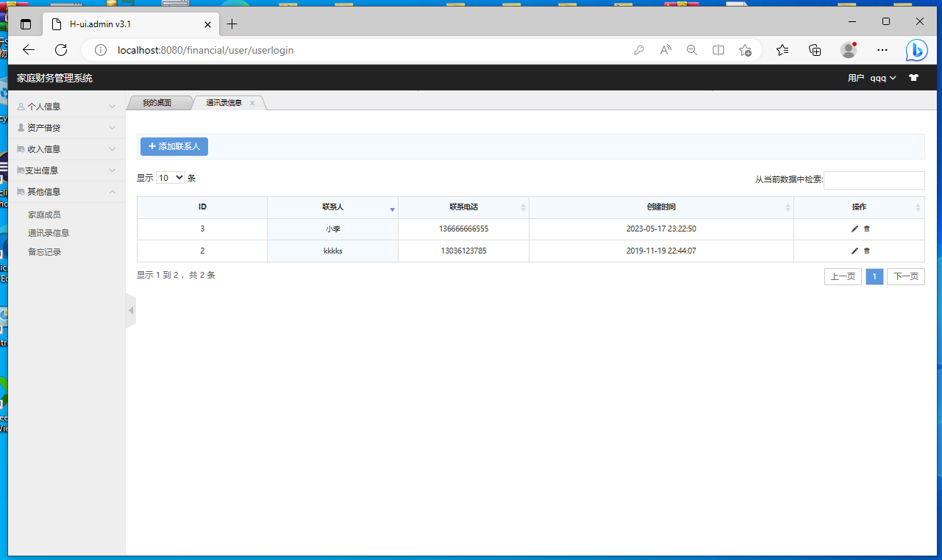The height and width of the screenshot is (560, 942).
Task: Focus the 从当前数据中检索 search box
Action: (874, 180)
